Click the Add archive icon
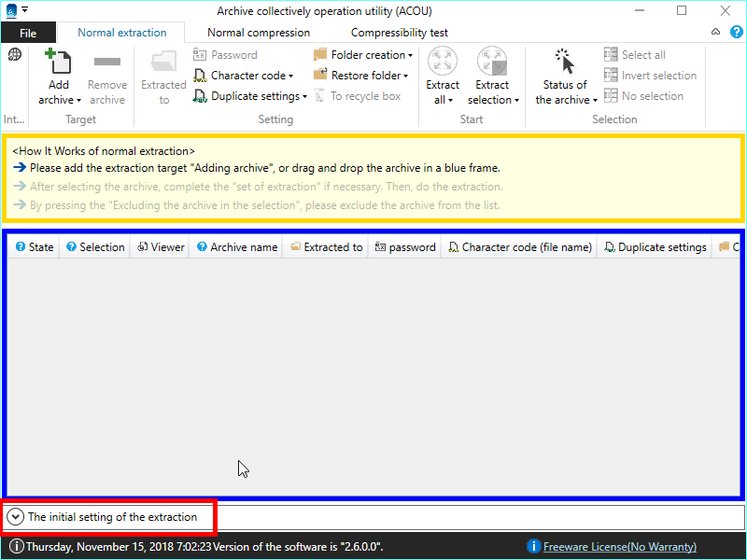 [x=59, y=63]
